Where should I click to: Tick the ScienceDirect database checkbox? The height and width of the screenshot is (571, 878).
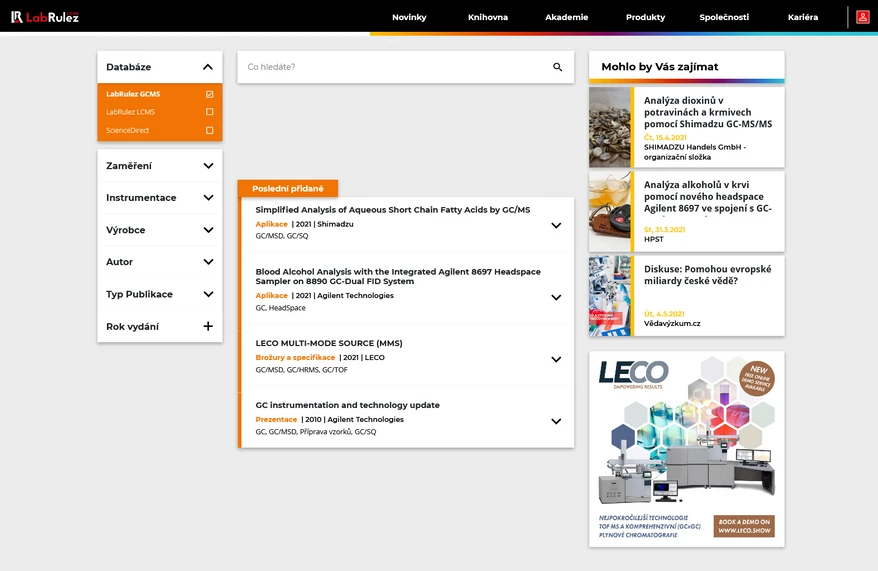(209, 130)
